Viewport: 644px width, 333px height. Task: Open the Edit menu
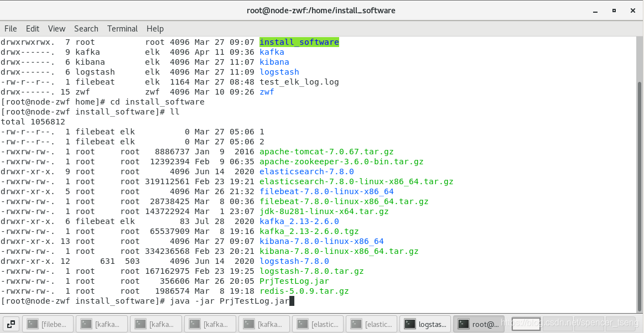click(32, 28)
